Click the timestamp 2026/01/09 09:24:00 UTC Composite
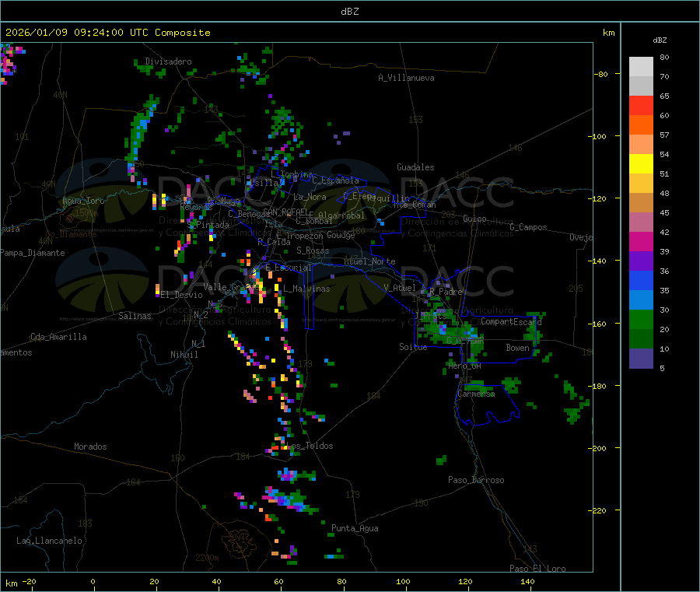Screen dimensions: 700x592 tap(107, 33)
